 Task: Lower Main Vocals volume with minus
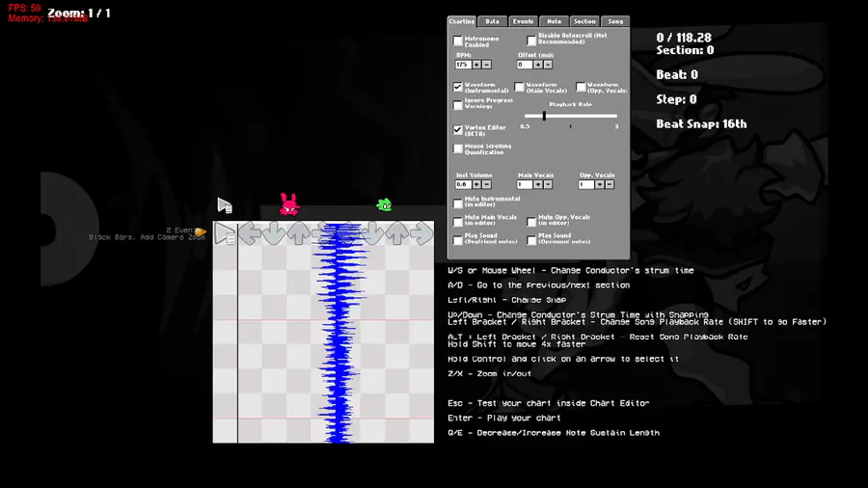[548, 184]
